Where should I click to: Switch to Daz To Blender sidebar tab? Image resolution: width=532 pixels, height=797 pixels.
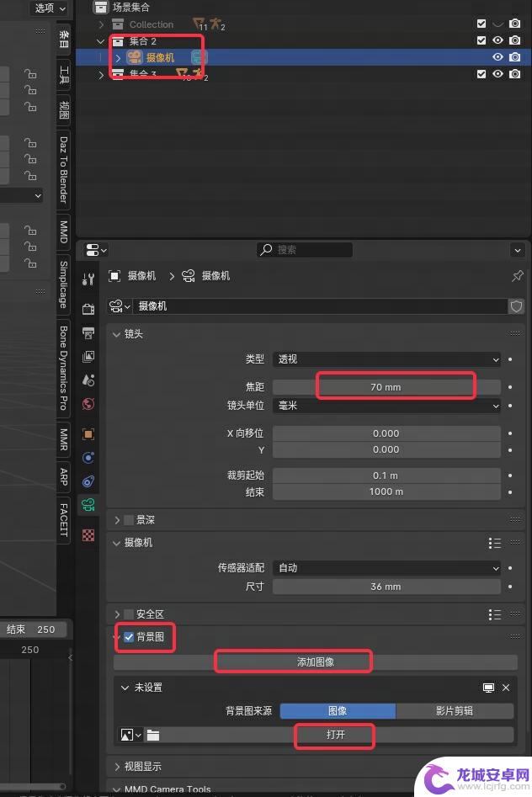(x=64, y=170)
